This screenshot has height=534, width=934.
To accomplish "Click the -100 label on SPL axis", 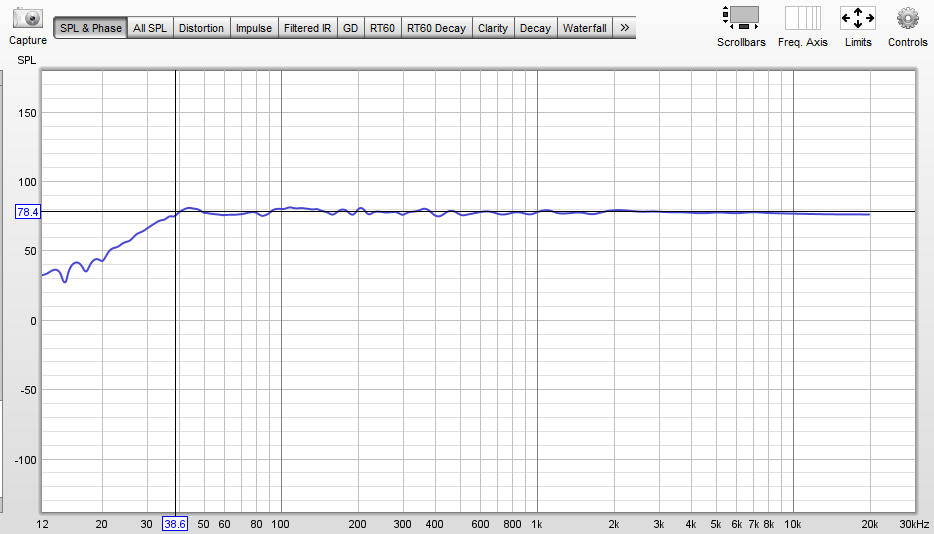I will tap(26, 460).
